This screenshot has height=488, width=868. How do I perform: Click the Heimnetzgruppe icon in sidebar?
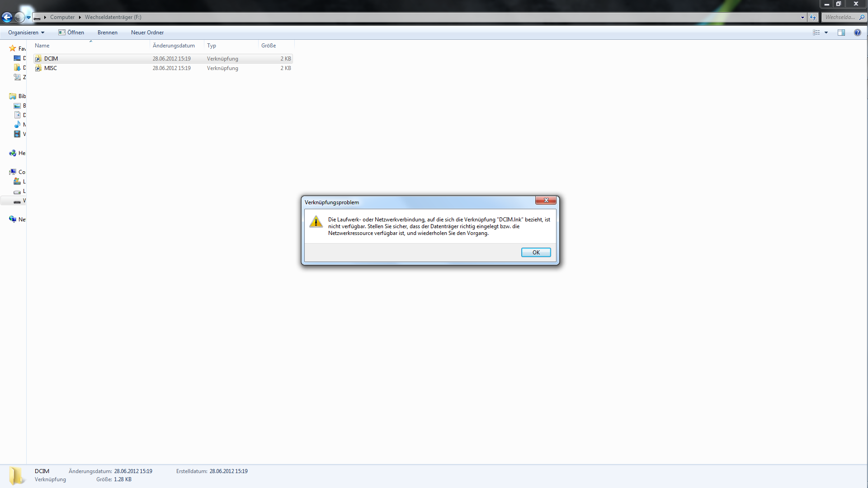(x=13, y=153)
